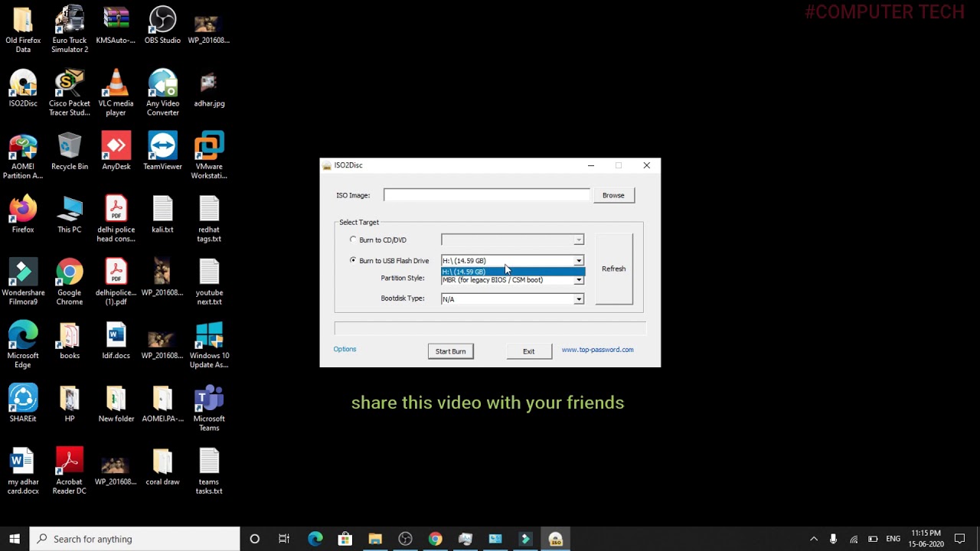
Task: Click the Browse button for ISO image
Action: pyautogui.click(x=613, y=195)
